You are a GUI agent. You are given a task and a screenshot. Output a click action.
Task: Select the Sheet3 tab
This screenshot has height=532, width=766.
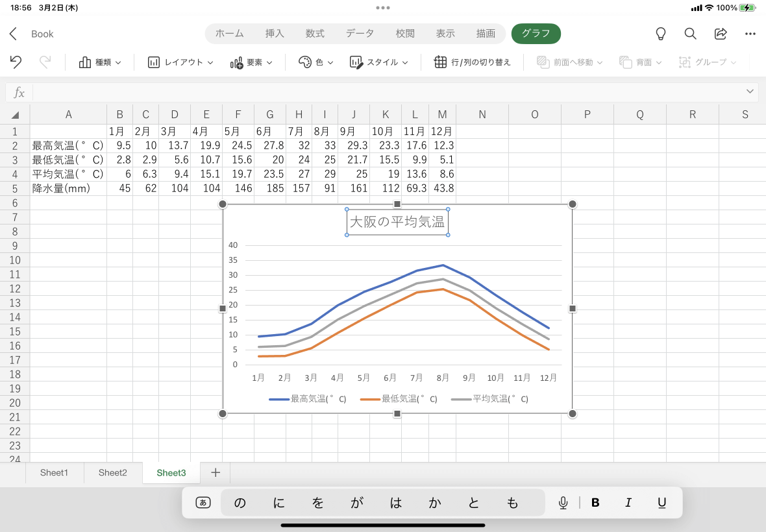[x=171, y=472]
